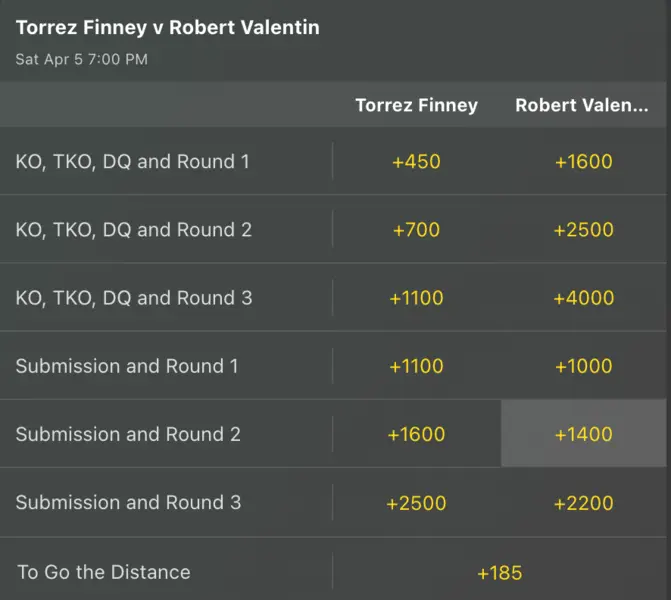The width and height of the screenshot is (671, 600).
Task: Pick Torrez Finney KO Round 2 at +700
Action: (416, 230)
